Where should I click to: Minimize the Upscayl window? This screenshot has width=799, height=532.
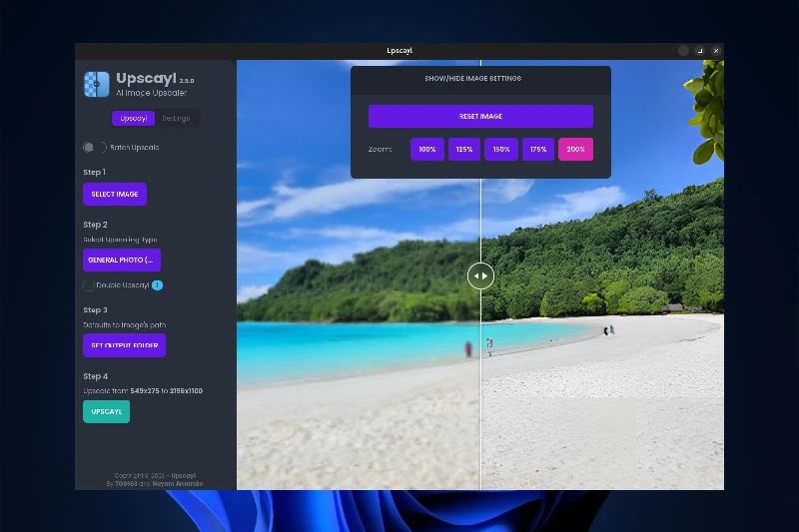pos(683,51)
